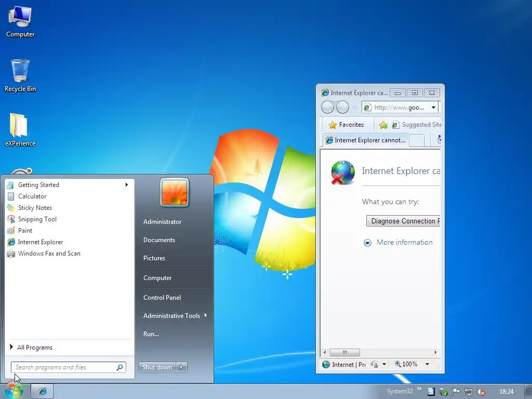Expand the Getting Started submenu arrow
The image size is (532, 399).
[127, 185]
